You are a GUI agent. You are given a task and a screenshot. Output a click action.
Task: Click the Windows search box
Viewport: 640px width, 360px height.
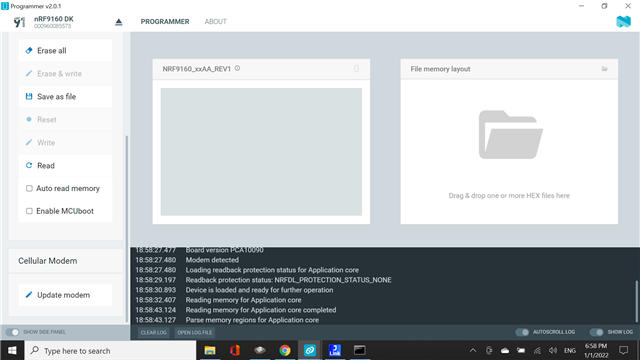click(111, 350)
